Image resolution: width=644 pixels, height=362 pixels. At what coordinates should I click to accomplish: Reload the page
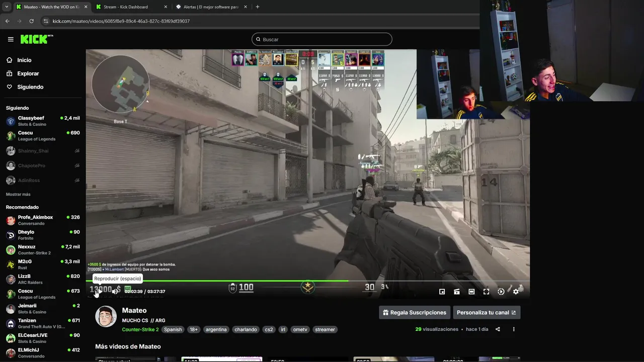coord(31,21)
